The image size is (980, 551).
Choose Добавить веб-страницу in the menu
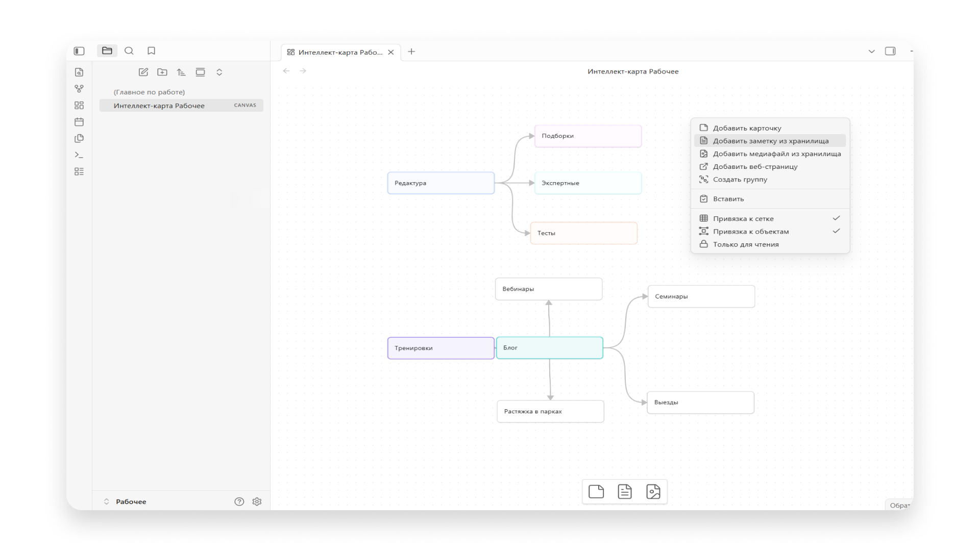[770, 167]
